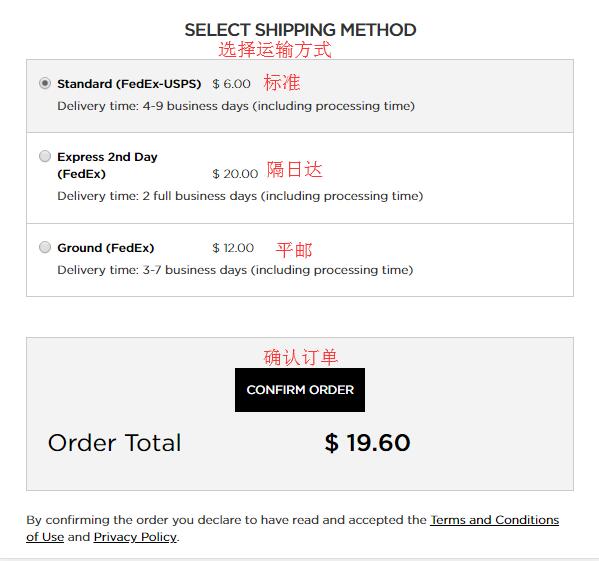Click the $ 19.60 order total amount
Screen dimensions: 599x561
(x=367, y=443)
